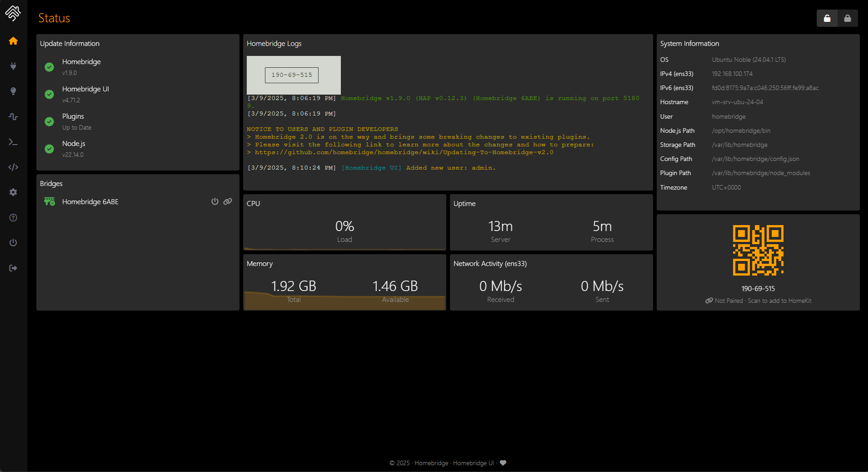This screenshot has height=472, width=868.
Task: Click the Memory usage graph widget
Action: click(344, 282)
